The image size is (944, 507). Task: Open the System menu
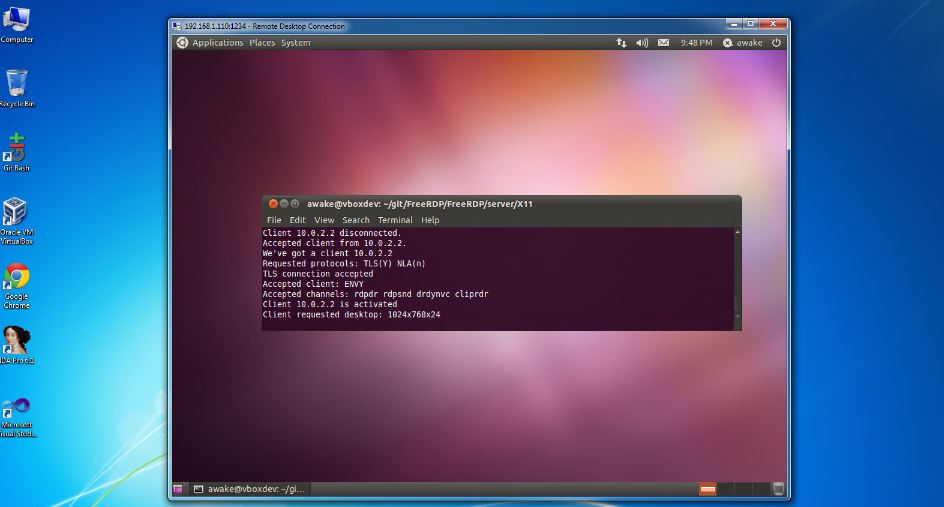pyautogui.click(x=296, y=43)
